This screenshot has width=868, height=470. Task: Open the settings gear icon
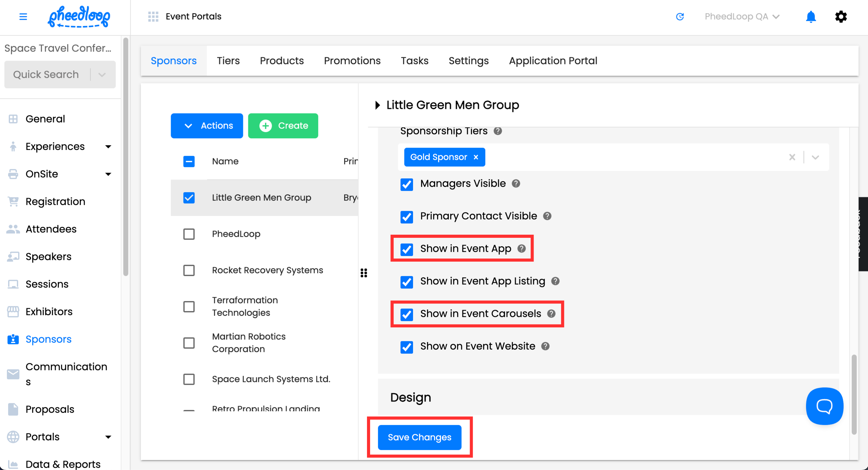[x=841, y=17]
